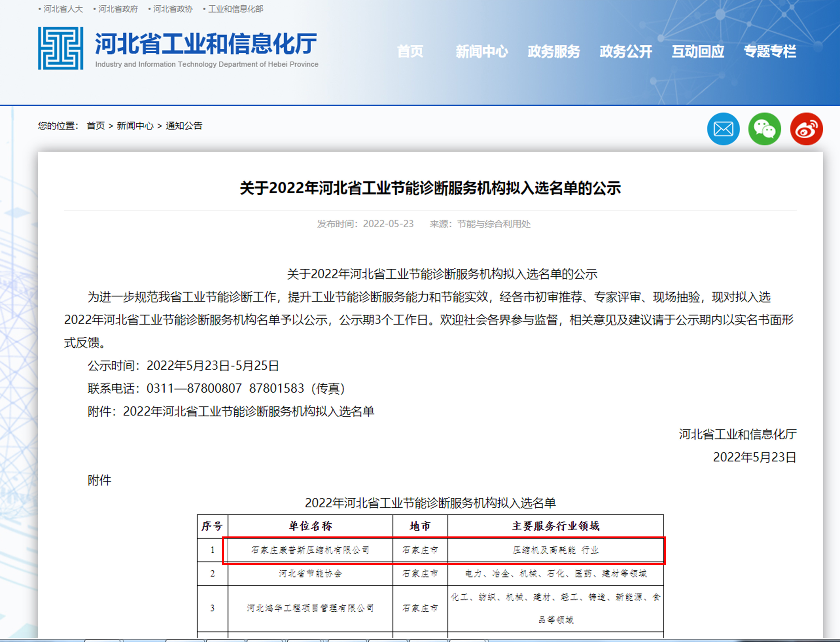Click the 单位名称 table header
This screenshot has width=840, height=642.
(x=310, y=526)
